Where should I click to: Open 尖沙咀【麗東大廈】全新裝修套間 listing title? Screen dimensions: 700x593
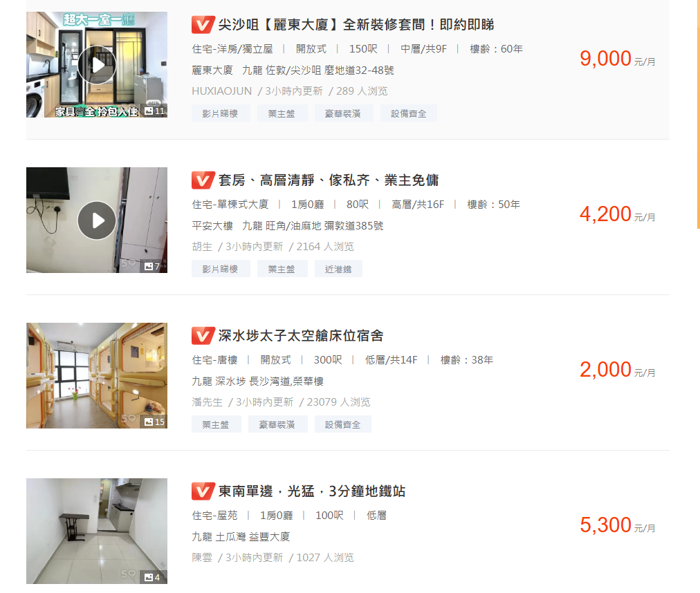[x=356, y=25]
